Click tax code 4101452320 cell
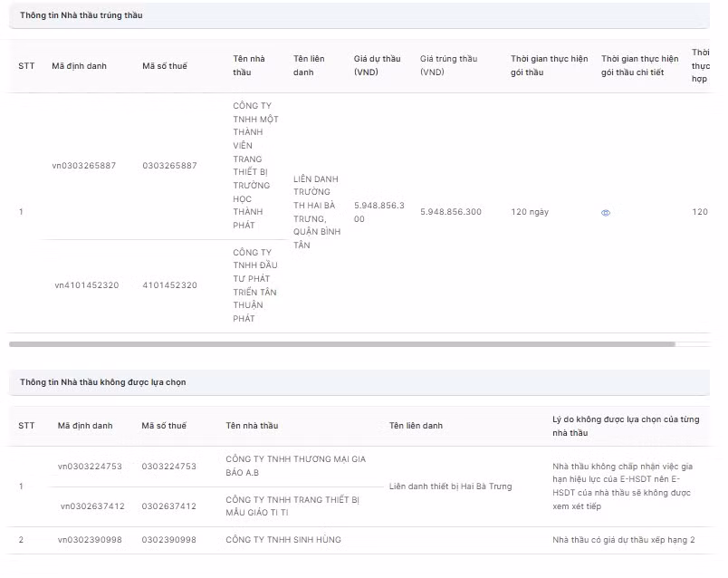 [x=169, y=285]
